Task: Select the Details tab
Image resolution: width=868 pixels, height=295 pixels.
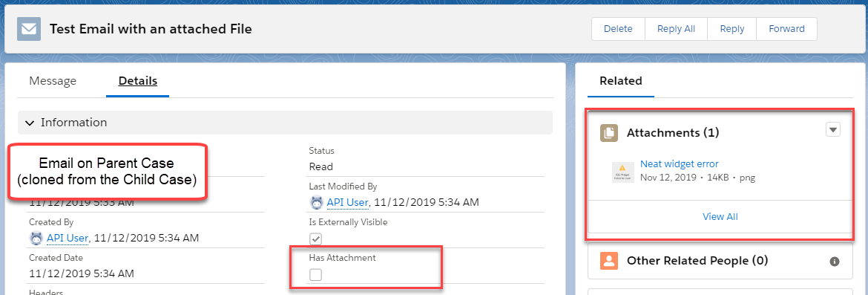Action: point(138,81)
